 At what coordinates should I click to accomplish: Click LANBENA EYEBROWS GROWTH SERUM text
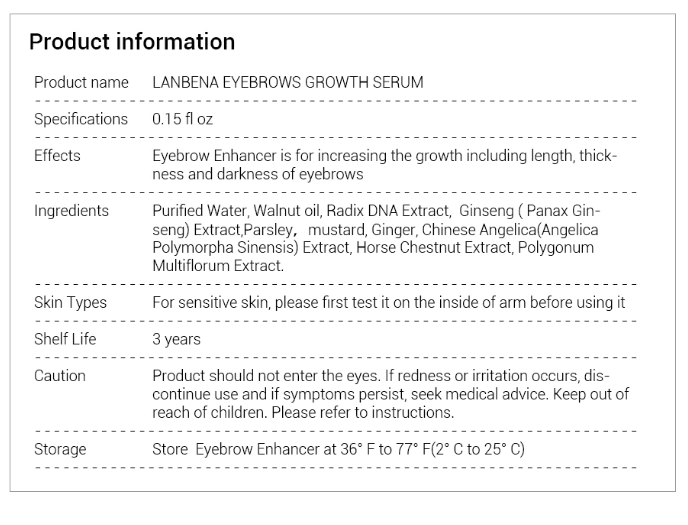tap(288, 82)
